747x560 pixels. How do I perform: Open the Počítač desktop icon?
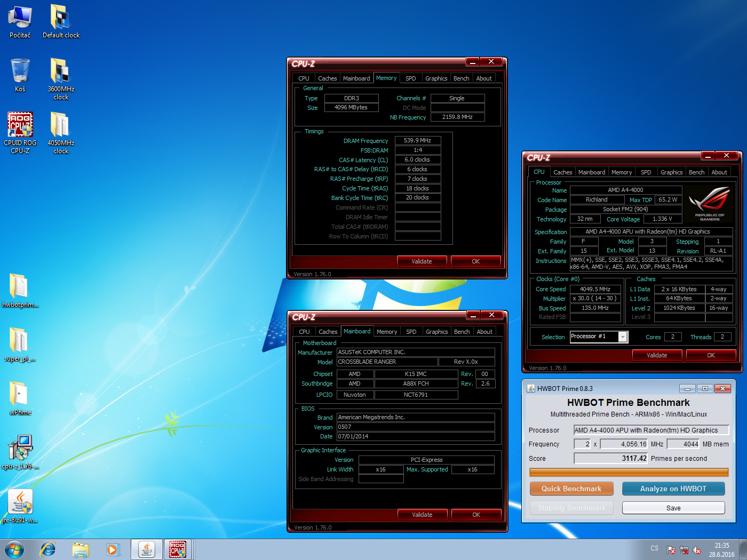pos(20,21)
